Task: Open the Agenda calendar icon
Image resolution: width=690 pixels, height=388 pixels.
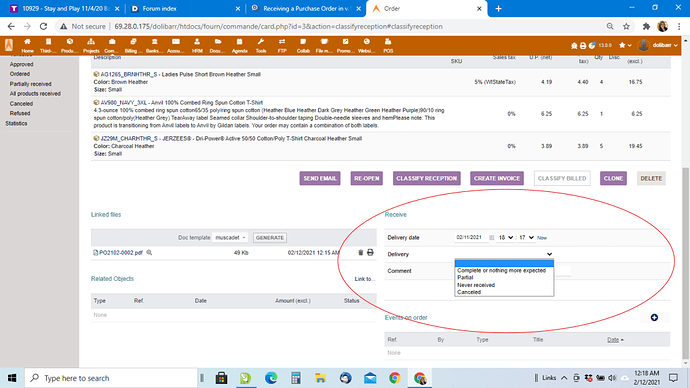Action: coord(239,45)
